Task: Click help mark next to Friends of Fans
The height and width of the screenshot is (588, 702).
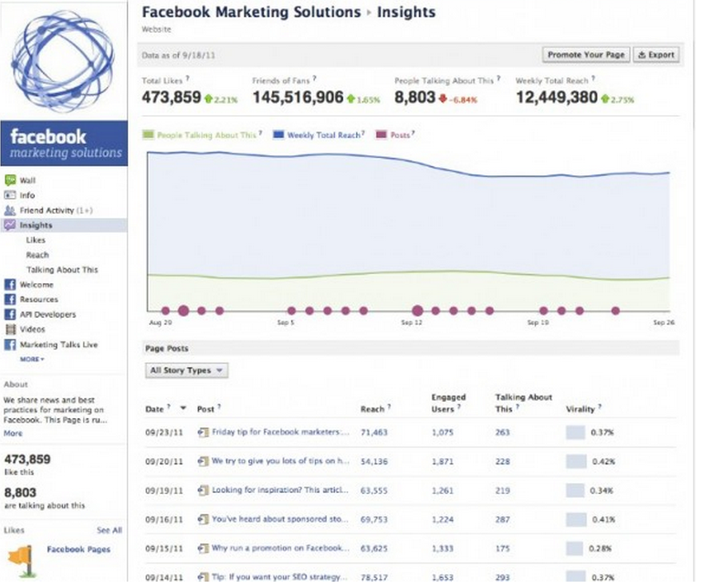Action: pyautogui.click(x=317, y=79)
